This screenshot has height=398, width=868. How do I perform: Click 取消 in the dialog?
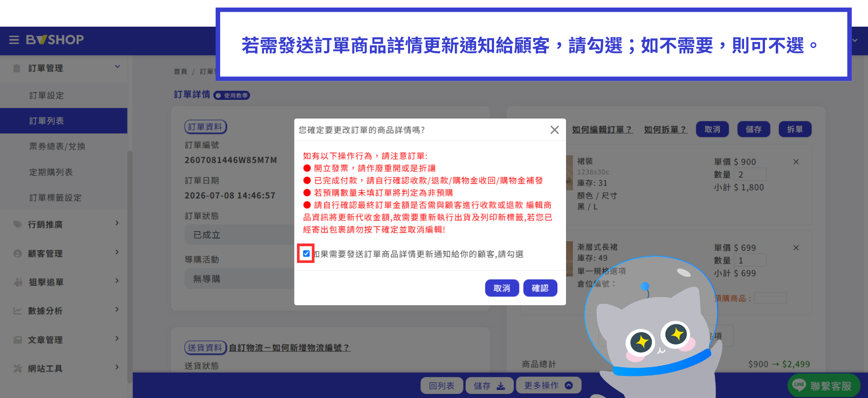[x=502, y=288]
